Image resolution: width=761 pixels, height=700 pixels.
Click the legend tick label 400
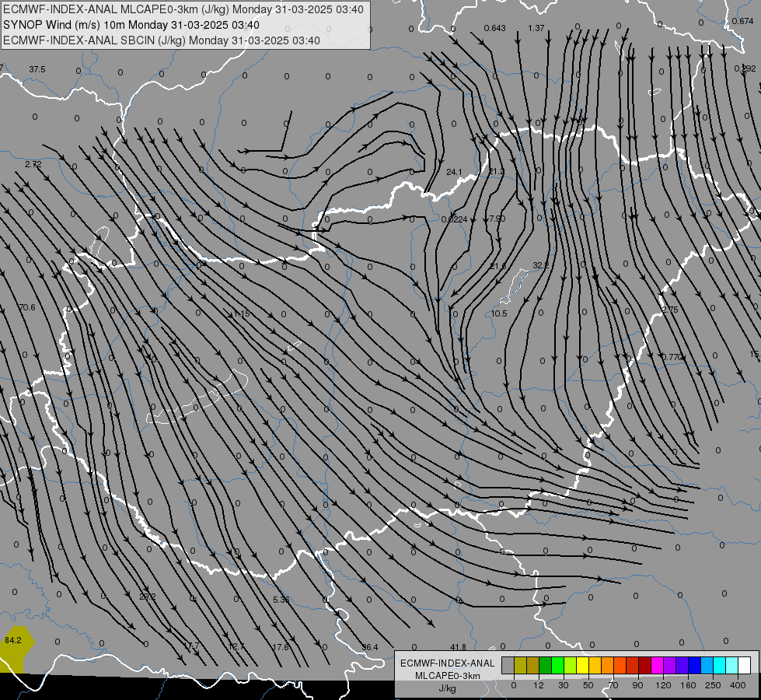point(738,685)
